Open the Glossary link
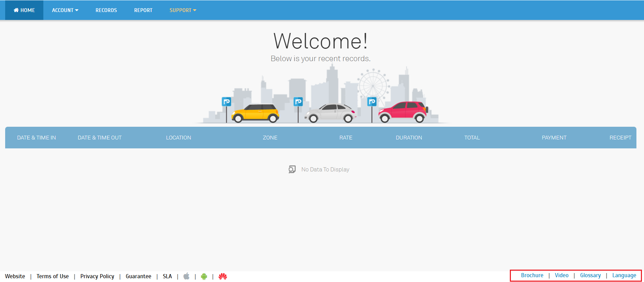Screen dimensions: 644x282 (x=590, y=275)
